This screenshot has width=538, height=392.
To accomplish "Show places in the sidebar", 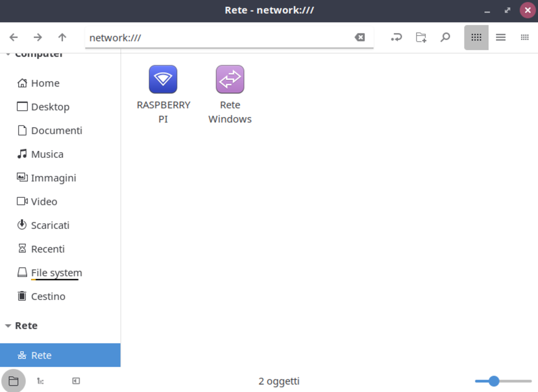I will point(14,381).
